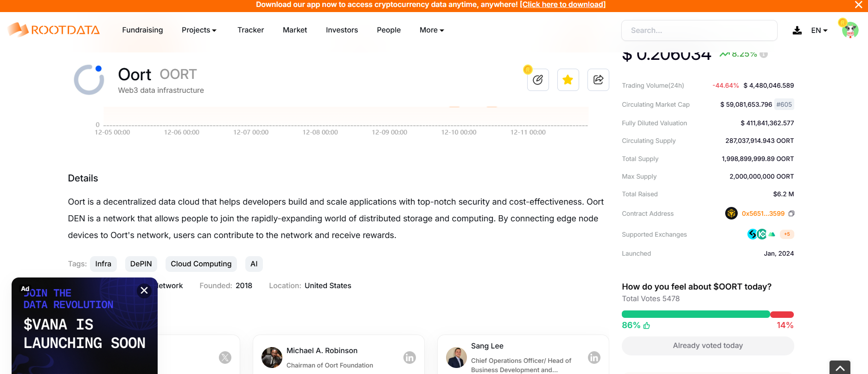Click the Total Raised $6.2 M value

pyautogui.click(x=783, y=194)
